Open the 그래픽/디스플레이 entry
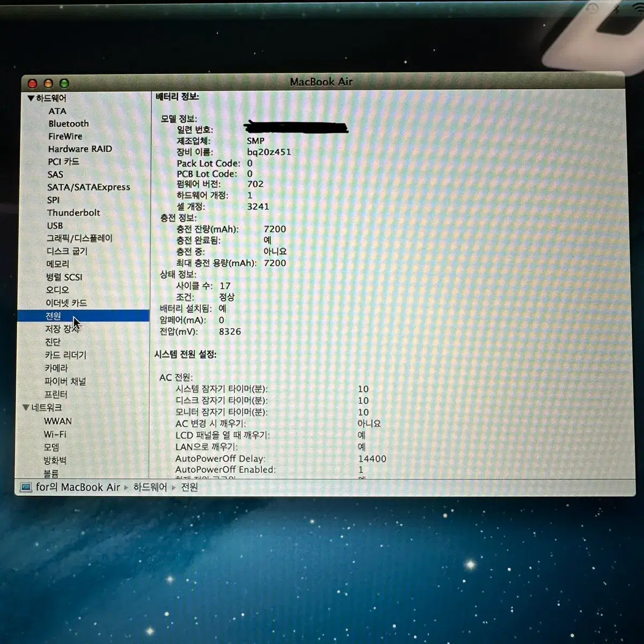 coord(79,238)
